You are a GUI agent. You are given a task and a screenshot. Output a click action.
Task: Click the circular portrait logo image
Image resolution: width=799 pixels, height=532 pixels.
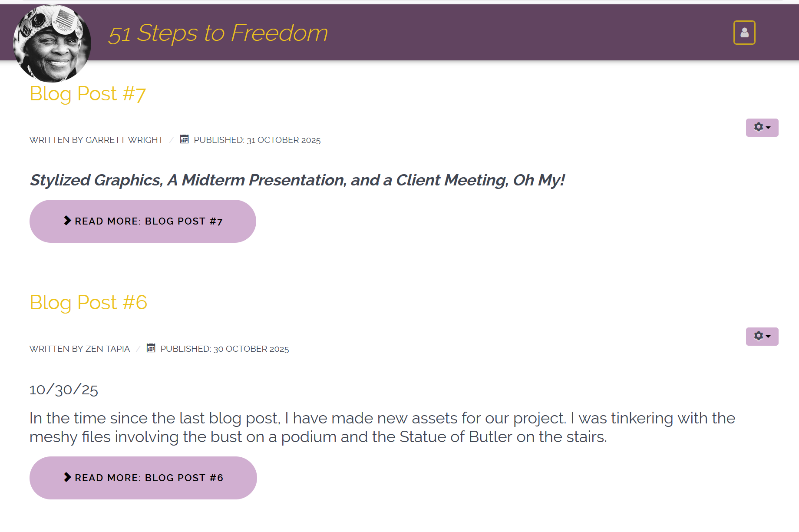click(x=52, y=43)
